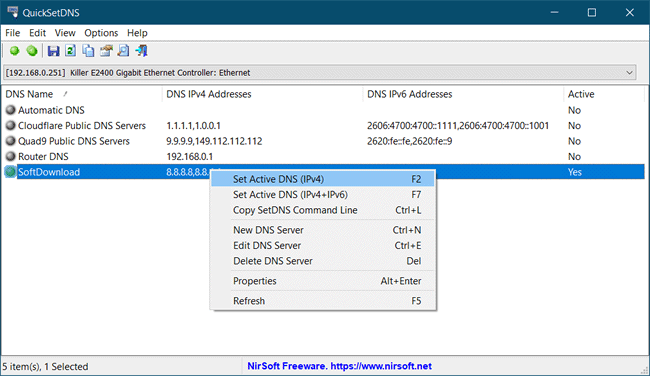Viewport: 650px width, 376px height.
Task: Click the Find magnifier toolbar icon
Action: pos(124,51)
